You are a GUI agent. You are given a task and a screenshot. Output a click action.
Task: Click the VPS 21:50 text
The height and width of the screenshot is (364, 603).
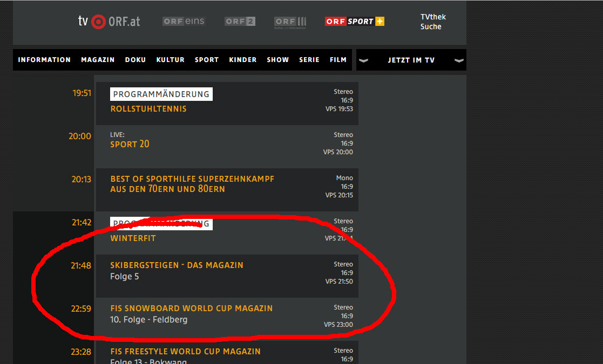pos(339,281)
